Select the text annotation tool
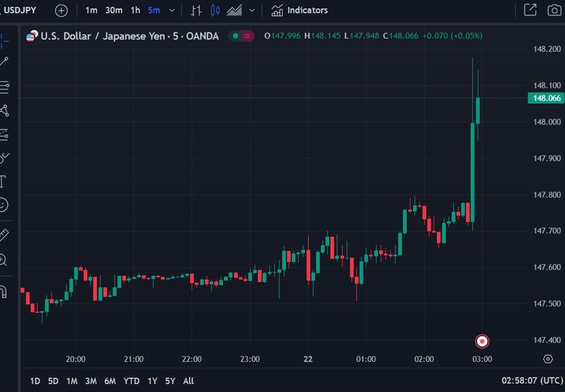This screenshot has width=565, height=392. pos(3,181)
